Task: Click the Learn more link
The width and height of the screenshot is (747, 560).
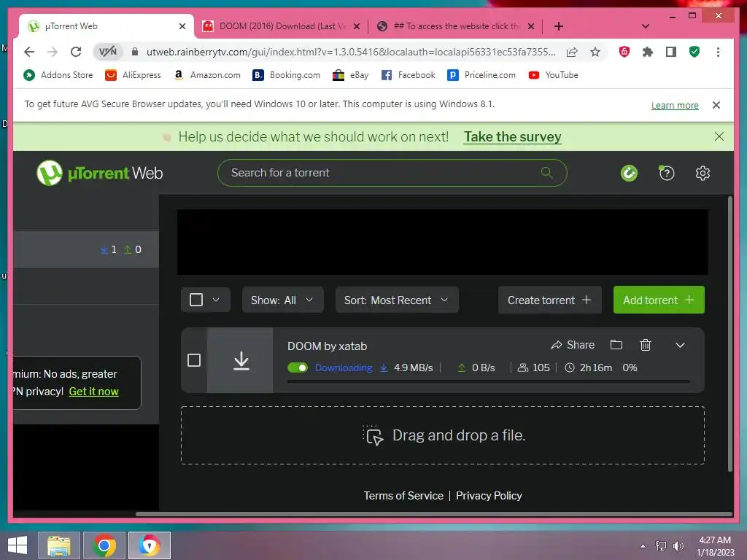Action: [x=675, y=105]
